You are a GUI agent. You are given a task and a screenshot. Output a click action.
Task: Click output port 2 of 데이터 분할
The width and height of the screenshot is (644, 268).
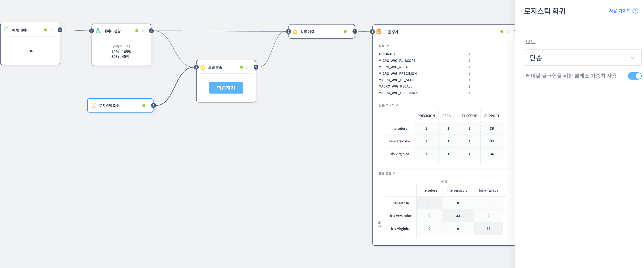(151, 31)
